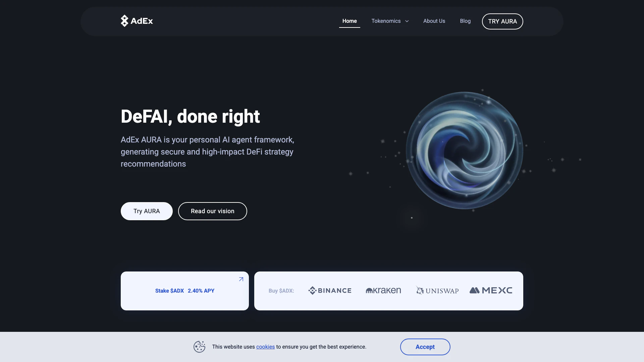Click the cookie icon in the banner
This screenshot has height=362, width=644.
tap(199, 347)
